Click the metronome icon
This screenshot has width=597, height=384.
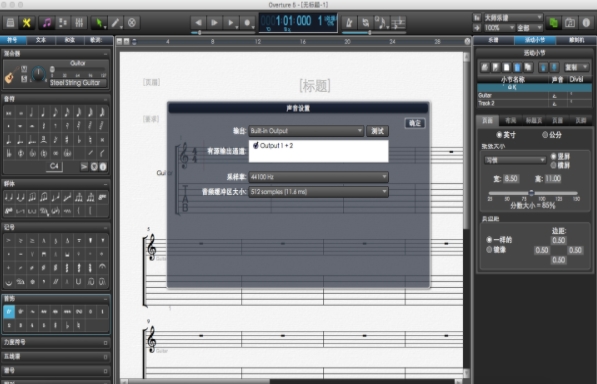pyautogui.click(x=349, y=23)
